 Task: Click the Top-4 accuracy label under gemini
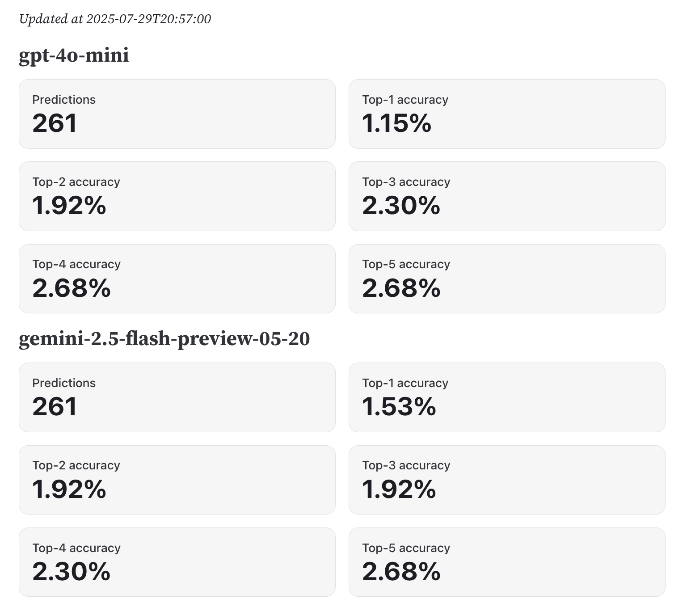click(76, 548)
